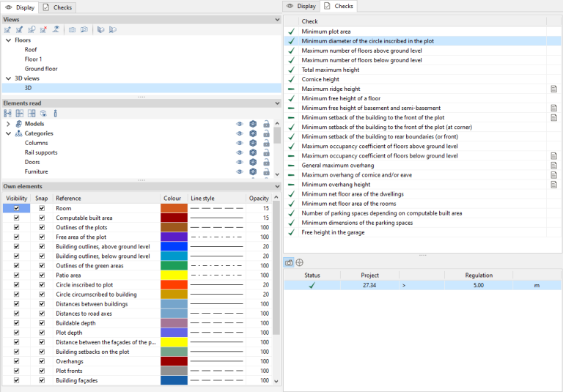Click the crosshair target icon below the checks list
The image size is (563, 392).
coord(299,263)
